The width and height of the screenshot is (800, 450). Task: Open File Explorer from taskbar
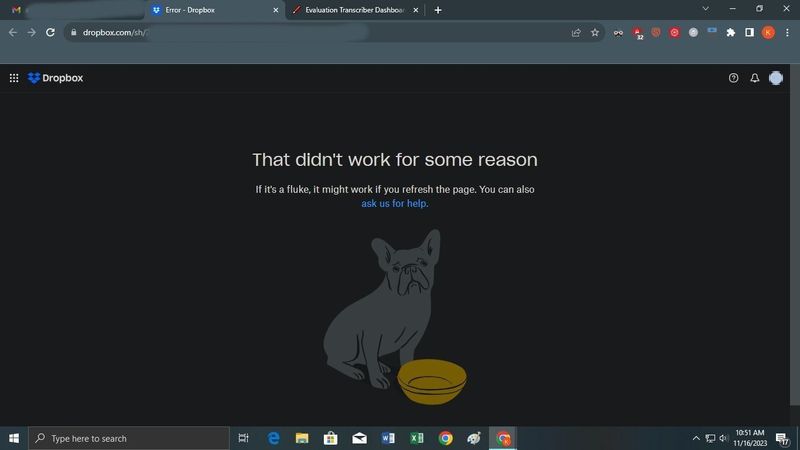(302, 438)
